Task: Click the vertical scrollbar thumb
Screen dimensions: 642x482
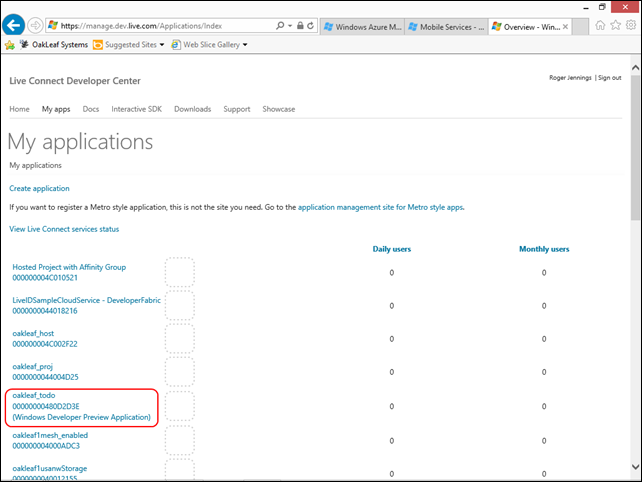Action: click(635, 147)
